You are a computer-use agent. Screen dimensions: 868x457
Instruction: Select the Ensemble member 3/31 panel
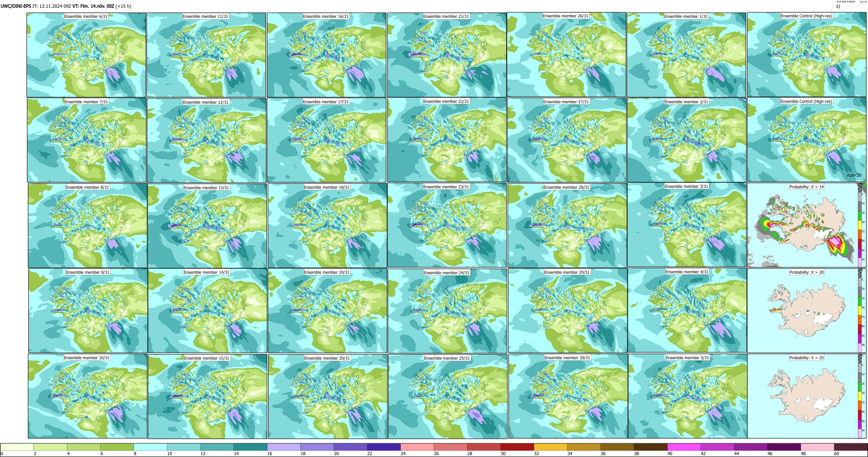click(x=687, y=225)
